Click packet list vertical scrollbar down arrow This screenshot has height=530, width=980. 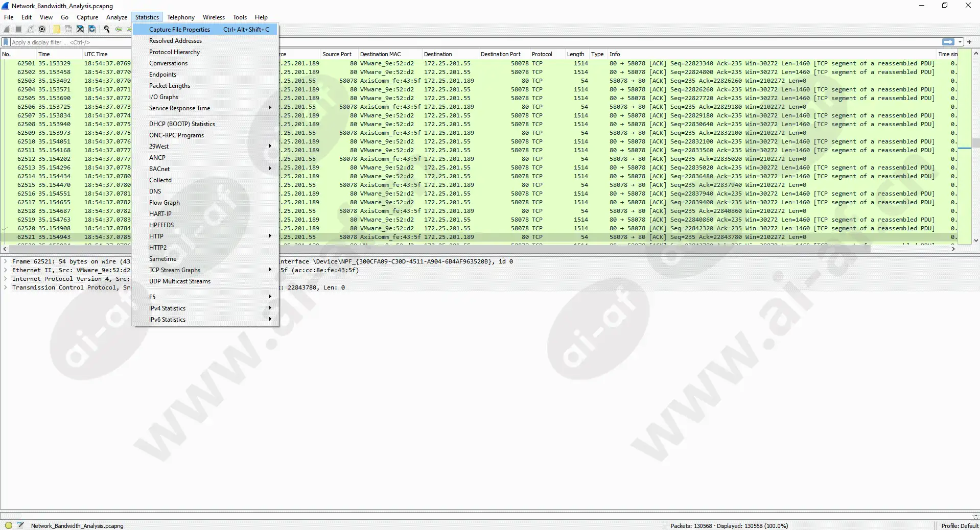976,240
